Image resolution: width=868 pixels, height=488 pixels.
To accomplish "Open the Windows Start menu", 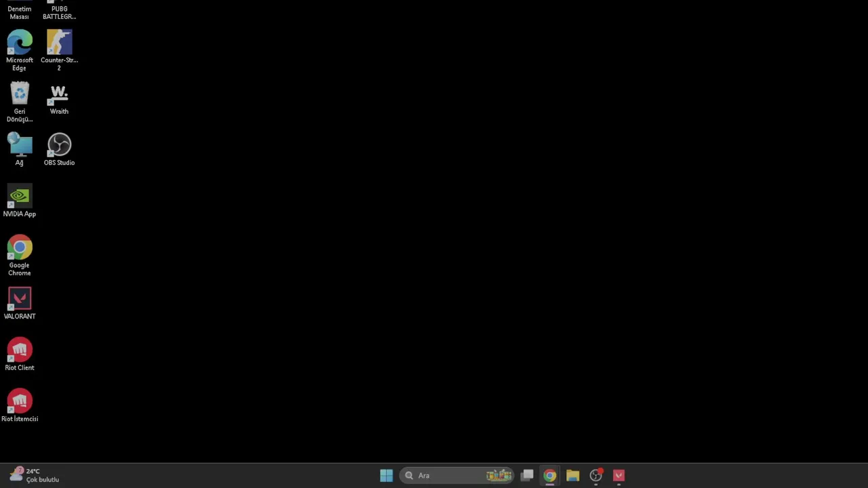I will point(387,476).
